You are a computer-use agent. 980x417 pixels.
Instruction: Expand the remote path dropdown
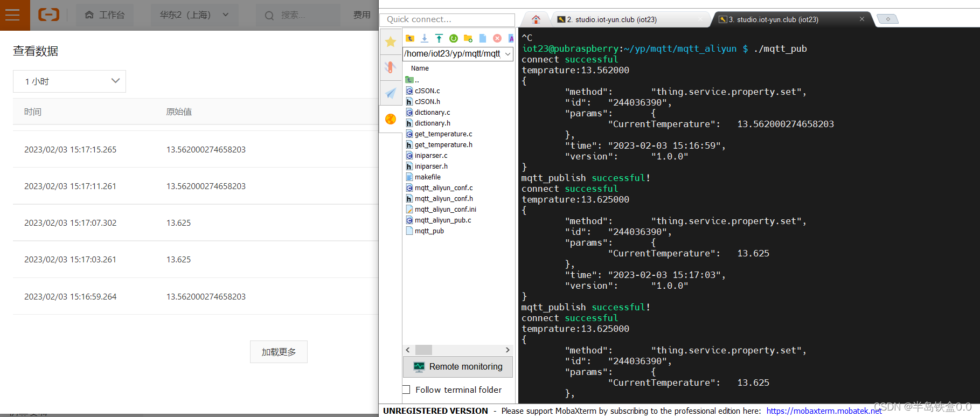tap(508, 54)
